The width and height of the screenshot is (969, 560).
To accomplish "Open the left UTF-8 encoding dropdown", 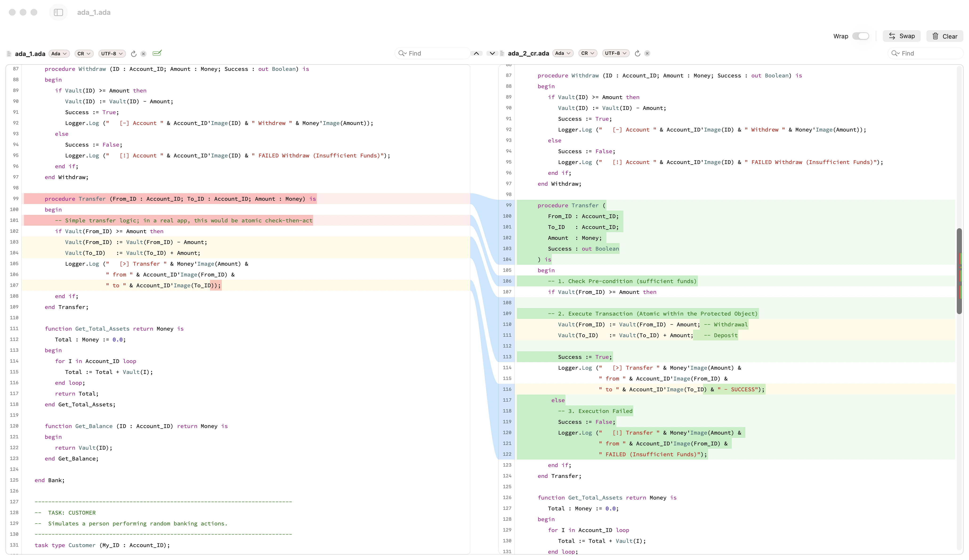I will coord(112,53).
